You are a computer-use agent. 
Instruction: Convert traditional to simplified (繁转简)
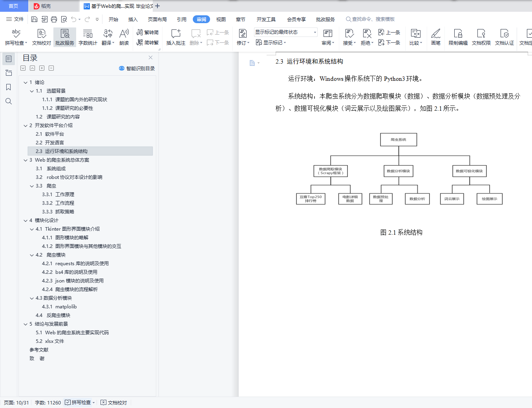pyautogui.click(x=148, y=33)
